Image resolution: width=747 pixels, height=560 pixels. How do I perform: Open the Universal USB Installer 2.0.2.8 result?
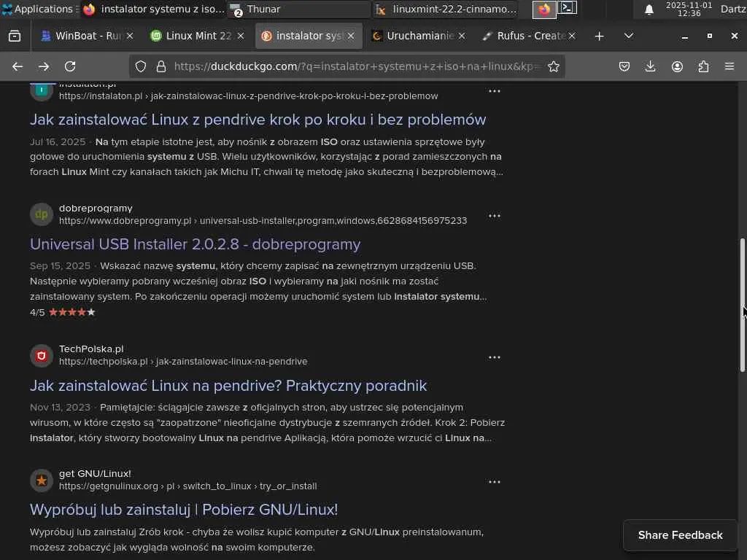pos(196,244)
